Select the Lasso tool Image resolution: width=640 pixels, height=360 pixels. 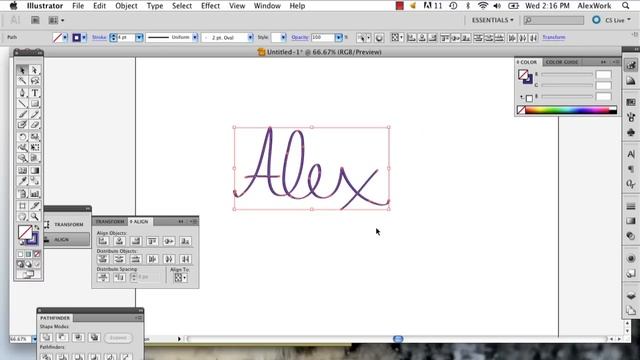[35, 81]
